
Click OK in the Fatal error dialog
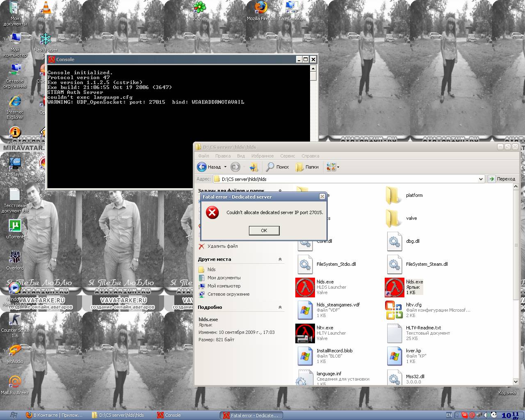tap(264, 231)
